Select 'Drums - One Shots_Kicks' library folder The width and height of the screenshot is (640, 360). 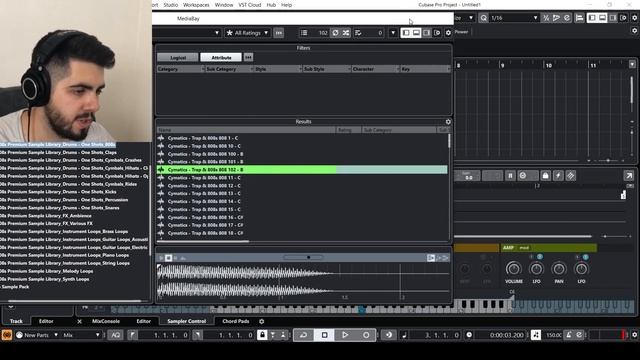click(58, 192)
